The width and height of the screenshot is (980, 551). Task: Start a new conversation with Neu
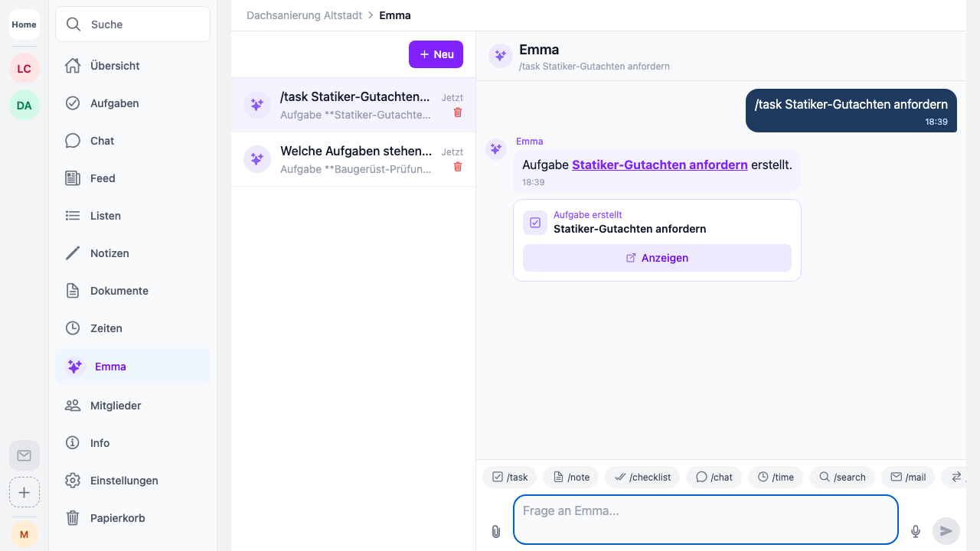coord(436,54)
